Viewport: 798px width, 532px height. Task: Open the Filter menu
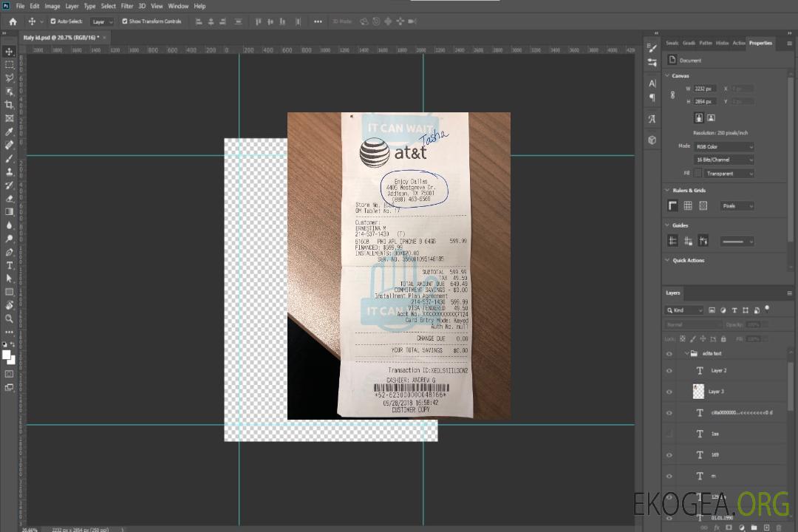[x=127, y=6]
